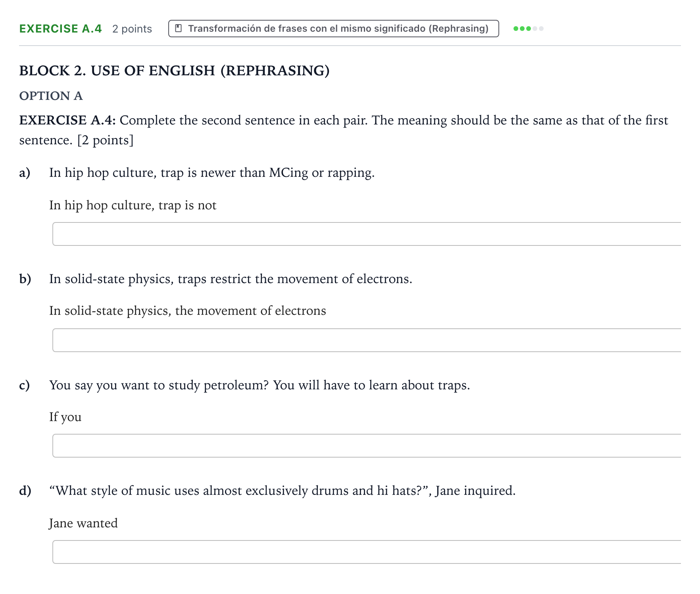Click answer field for b) movement of electrons
Screen dimensions: 700x594
click(367, 340)
